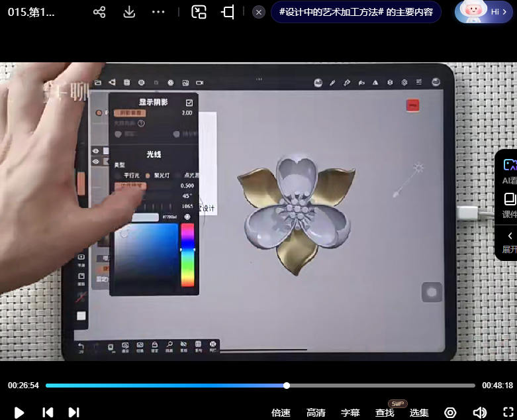Viewport: 517px width, 420px height.
Task: Dismiss the topic suggestion with X button
Action: (x=259, y=12)
